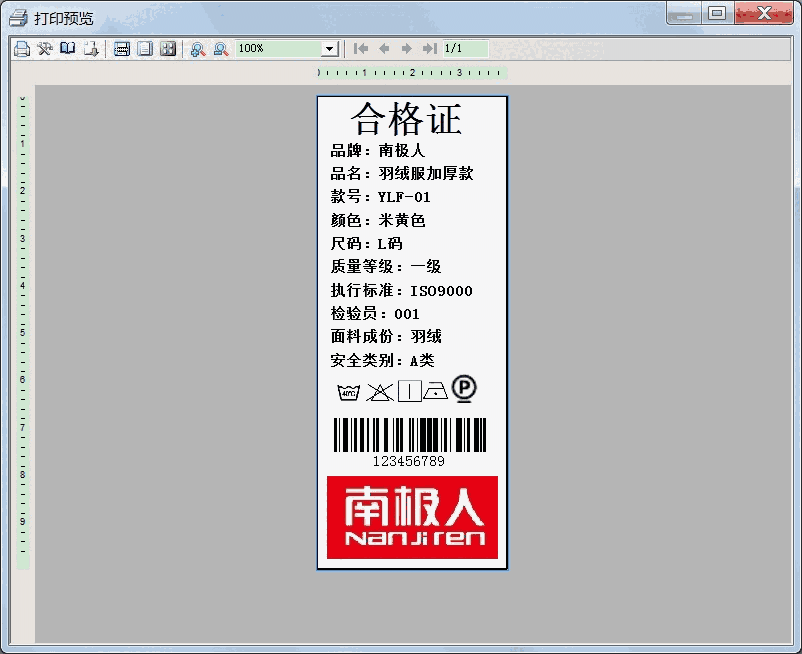The image size is (802, 654).
Task: Select 100% text in the zoom box
Action: tap(250, 48)
